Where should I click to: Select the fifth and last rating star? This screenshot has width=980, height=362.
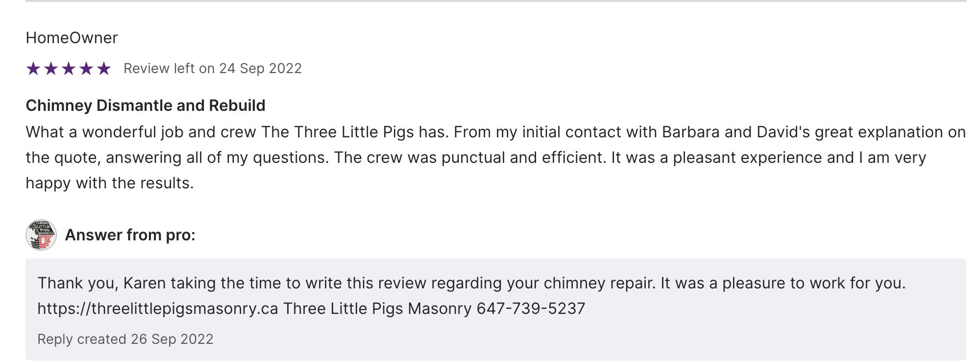tap(104, 69)
